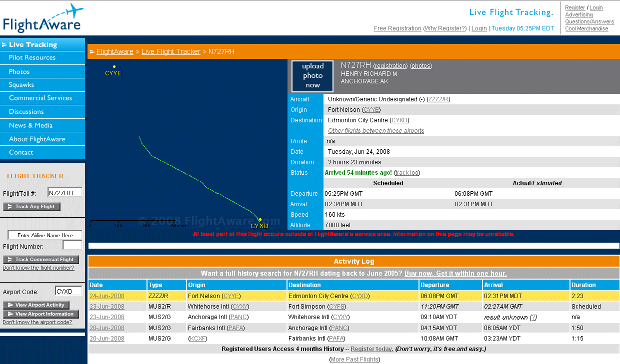Open the 20-Jun-2008 KCXF flight date
The image size is (620, 364).
click(x=107, y=339)
